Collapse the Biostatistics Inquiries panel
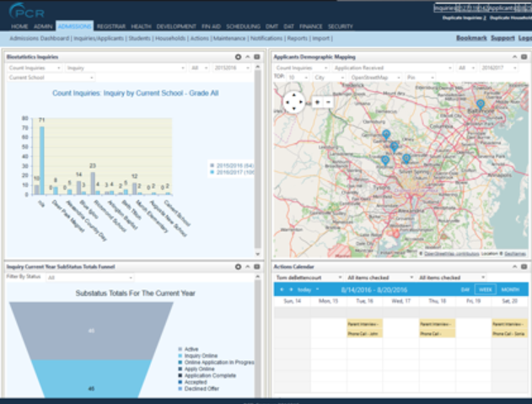532x404 pixels. pyautogui.click(x=248, y=57)
